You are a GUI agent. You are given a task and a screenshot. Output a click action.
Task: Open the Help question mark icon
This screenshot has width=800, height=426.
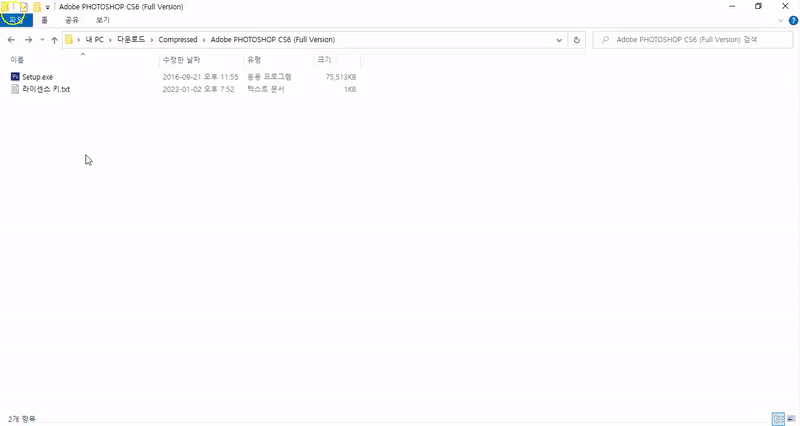[793, 20]
